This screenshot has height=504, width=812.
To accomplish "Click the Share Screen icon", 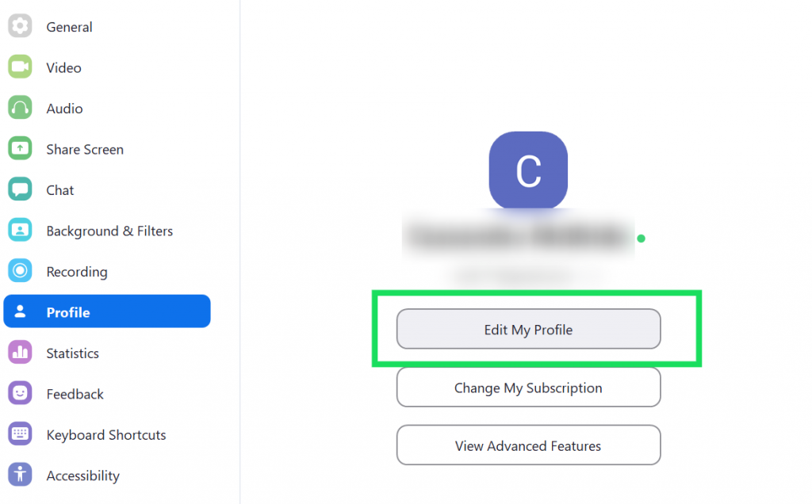I will pyautogui.click(x=19, y=149).
